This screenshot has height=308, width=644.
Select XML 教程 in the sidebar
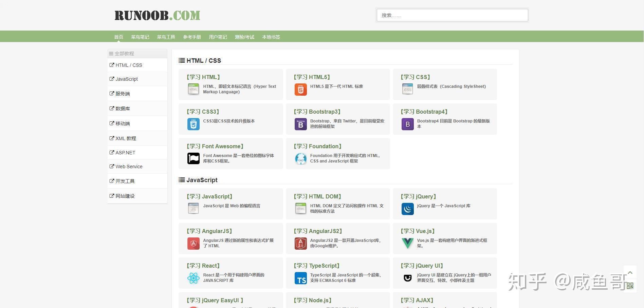point(137,138)
